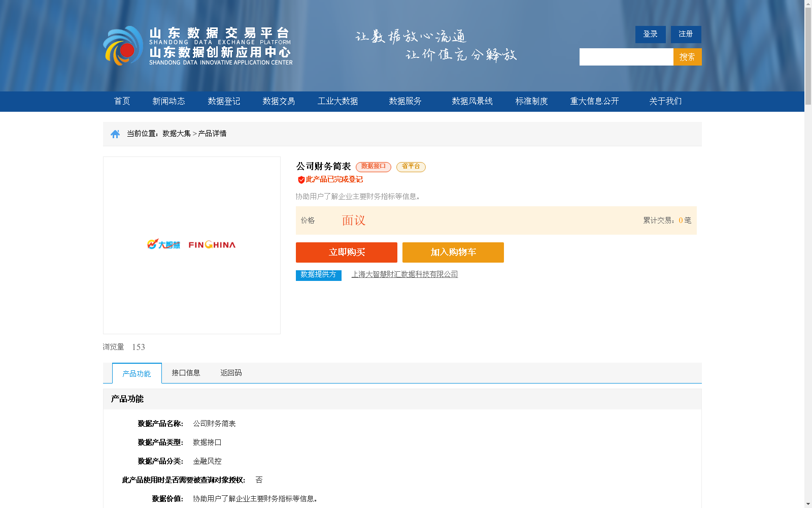Focus the header search input field

626,57
